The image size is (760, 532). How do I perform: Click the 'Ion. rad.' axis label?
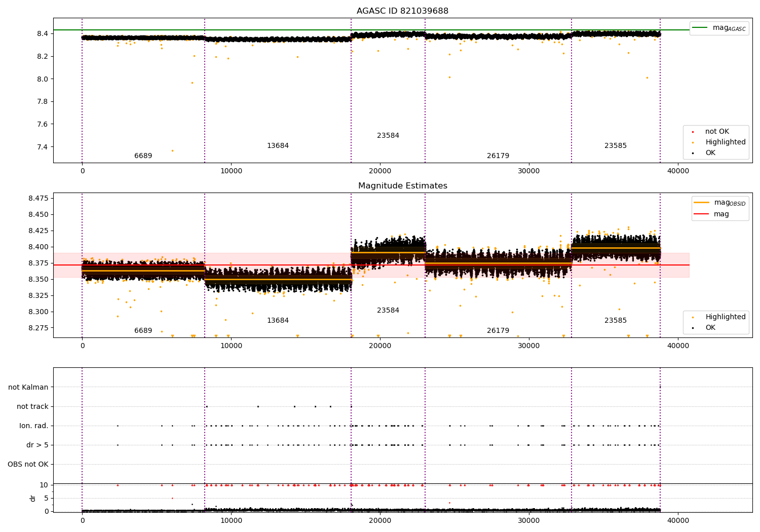[x=34, y=426]
